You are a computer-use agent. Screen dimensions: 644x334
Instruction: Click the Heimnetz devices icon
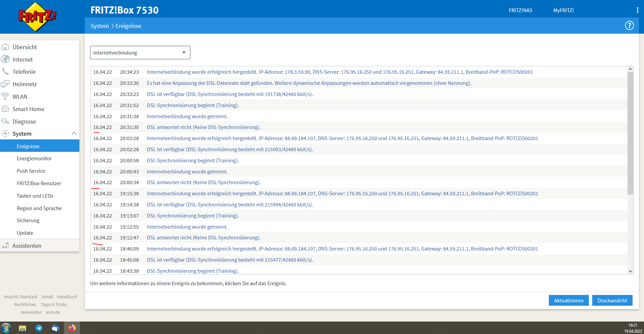click(5, 84)
